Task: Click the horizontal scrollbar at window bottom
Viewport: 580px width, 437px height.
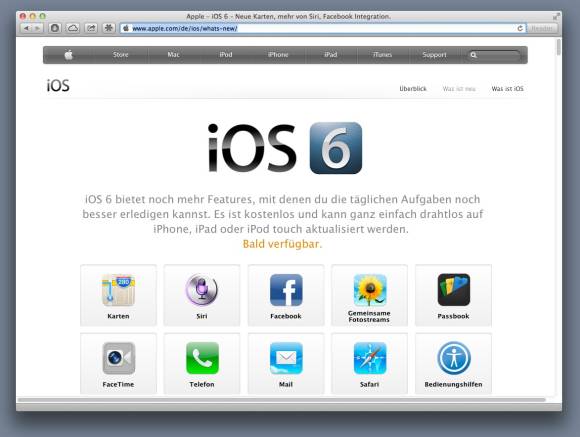Action: coord(282,400)
